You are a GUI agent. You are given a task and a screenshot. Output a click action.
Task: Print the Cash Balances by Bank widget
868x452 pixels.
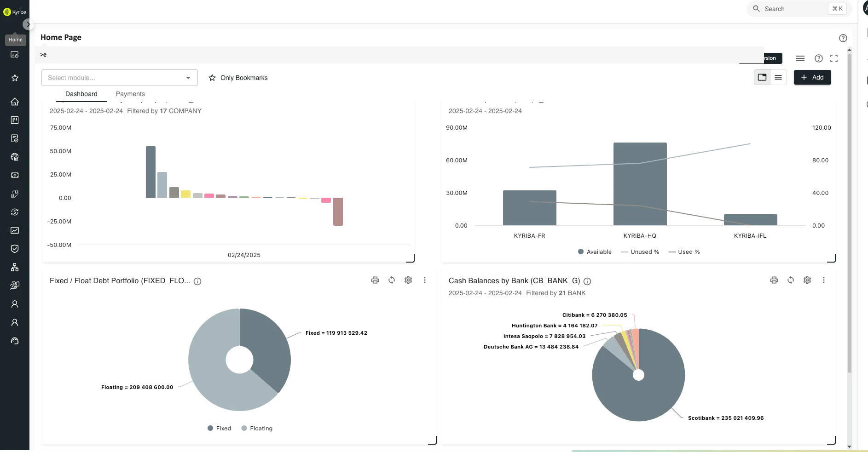click(774, 280)
